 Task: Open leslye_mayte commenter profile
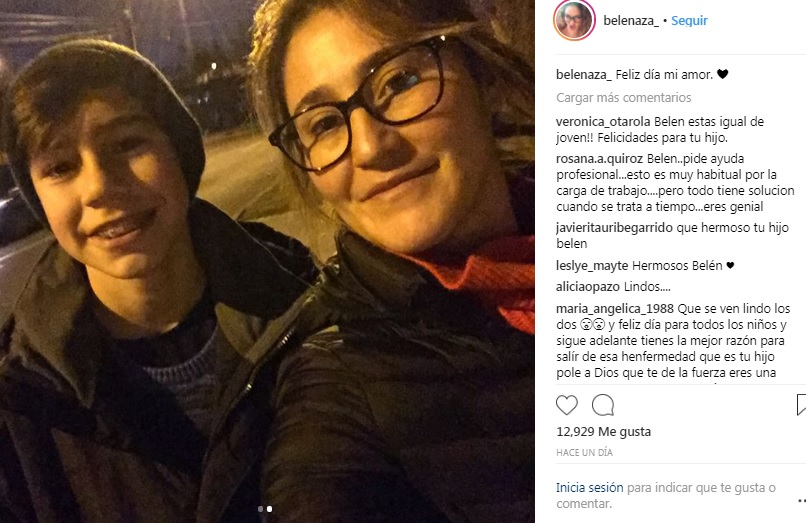(592, 266)
